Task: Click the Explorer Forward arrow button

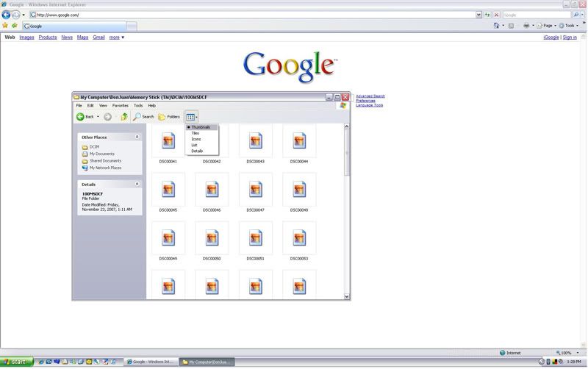Action: (x=107, y=117)
